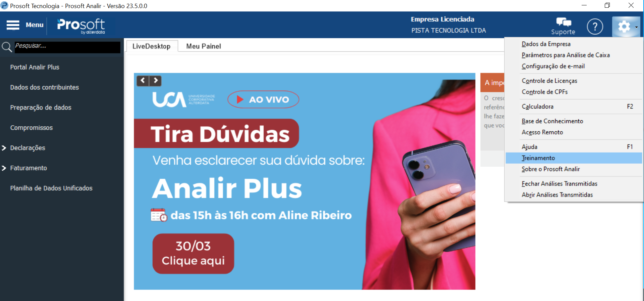Click the search magnifier icon
Viewport: 644px width, 301px height.
coord(7,47)
